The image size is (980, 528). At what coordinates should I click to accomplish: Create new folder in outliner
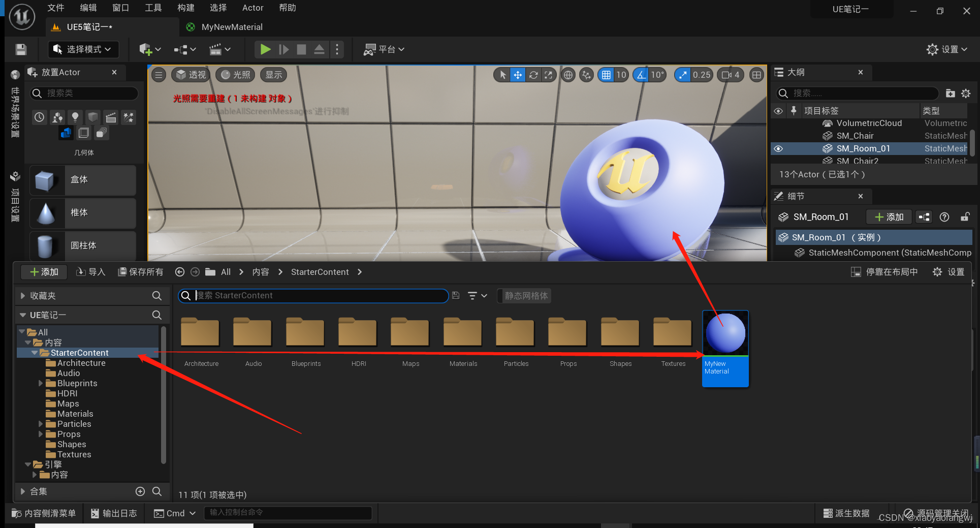(x=950, y=93)
